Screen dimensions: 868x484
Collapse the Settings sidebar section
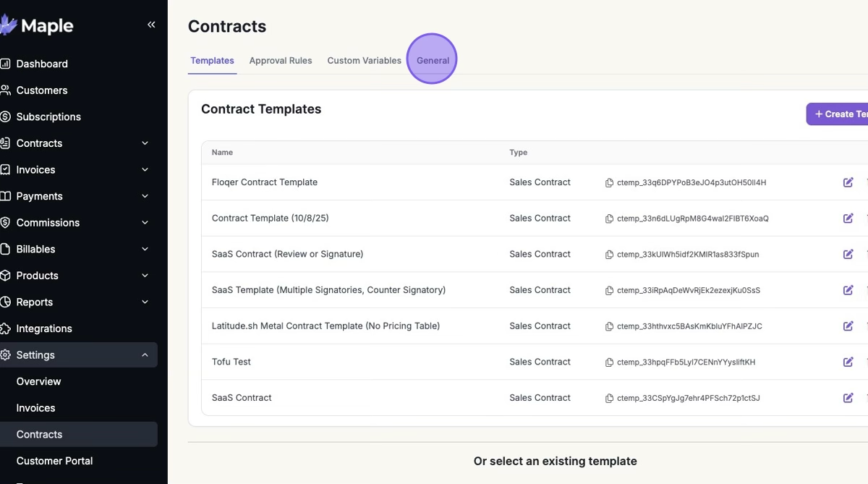[x=145, y=355]
